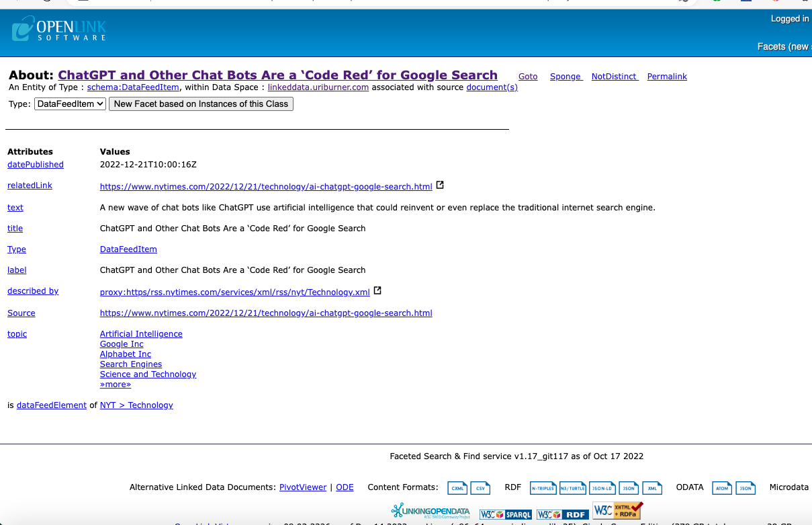
Task: Open Alphabet Inc topic
Action: [126, 354]
